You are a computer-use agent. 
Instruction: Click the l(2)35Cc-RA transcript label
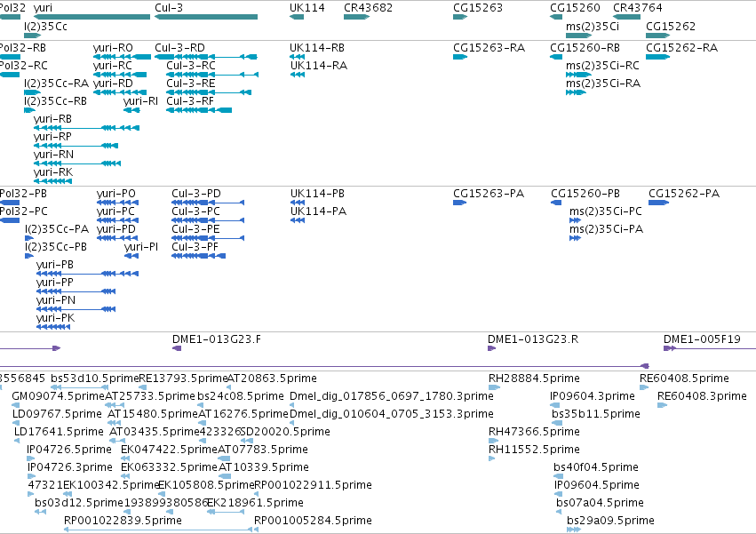pyautogui.click(x=56, y=84)
